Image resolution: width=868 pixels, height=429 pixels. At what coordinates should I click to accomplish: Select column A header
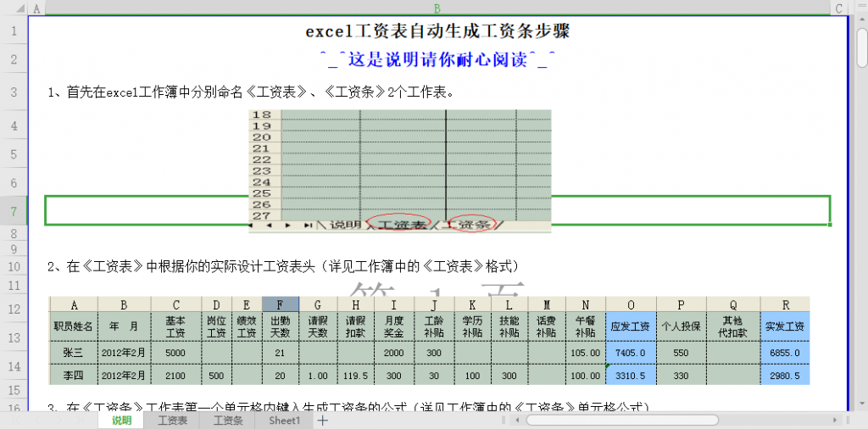pyautogui.click(x=36, y=8)
